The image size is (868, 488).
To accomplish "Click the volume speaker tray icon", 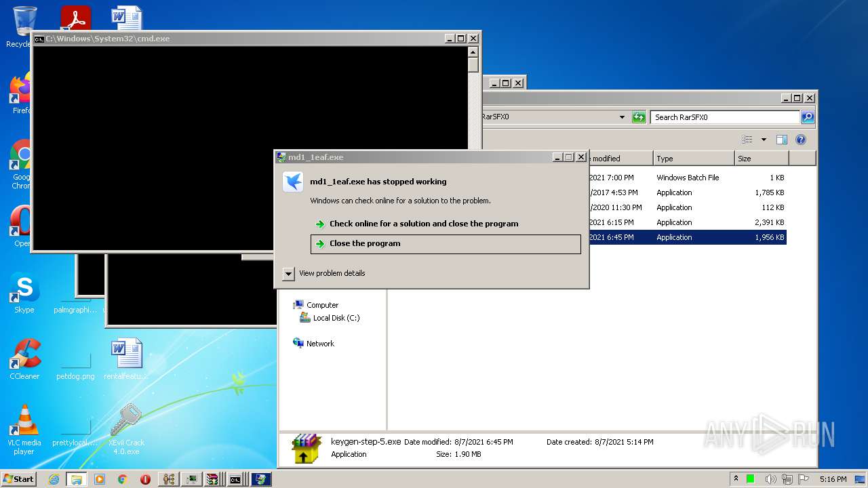I will click(x=771, y=479).
